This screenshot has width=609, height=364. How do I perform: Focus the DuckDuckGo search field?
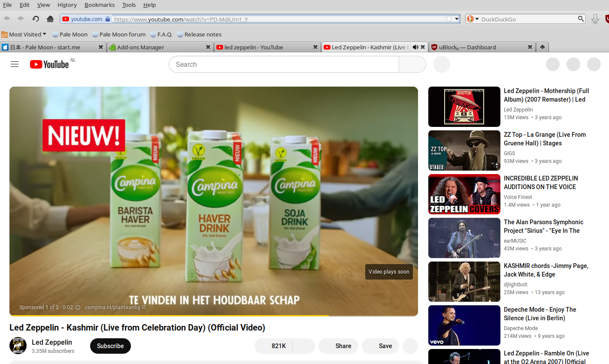pos(528,19)
